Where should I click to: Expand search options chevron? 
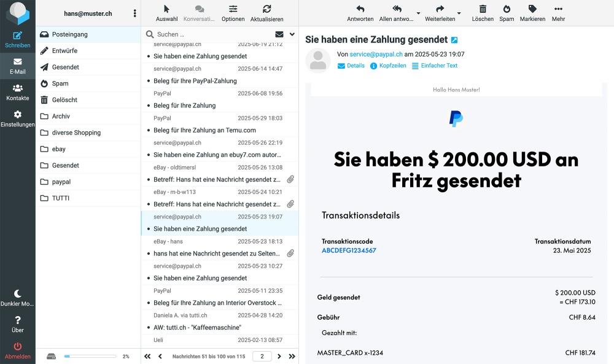pyautogui.click(x=292, y=34)
